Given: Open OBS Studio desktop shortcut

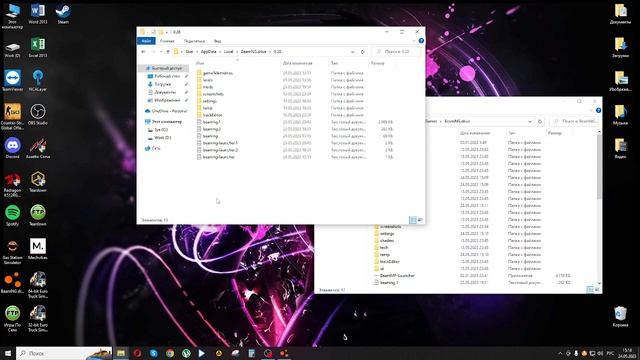Looking at the screenshot, I should click(38, 114).
